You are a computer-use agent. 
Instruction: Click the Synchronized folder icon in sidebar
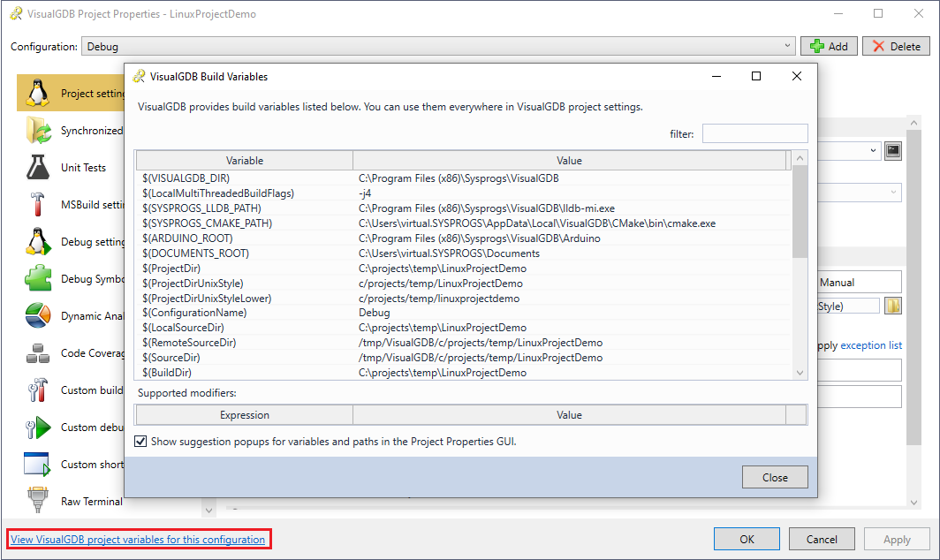click(x=38, y=130)
